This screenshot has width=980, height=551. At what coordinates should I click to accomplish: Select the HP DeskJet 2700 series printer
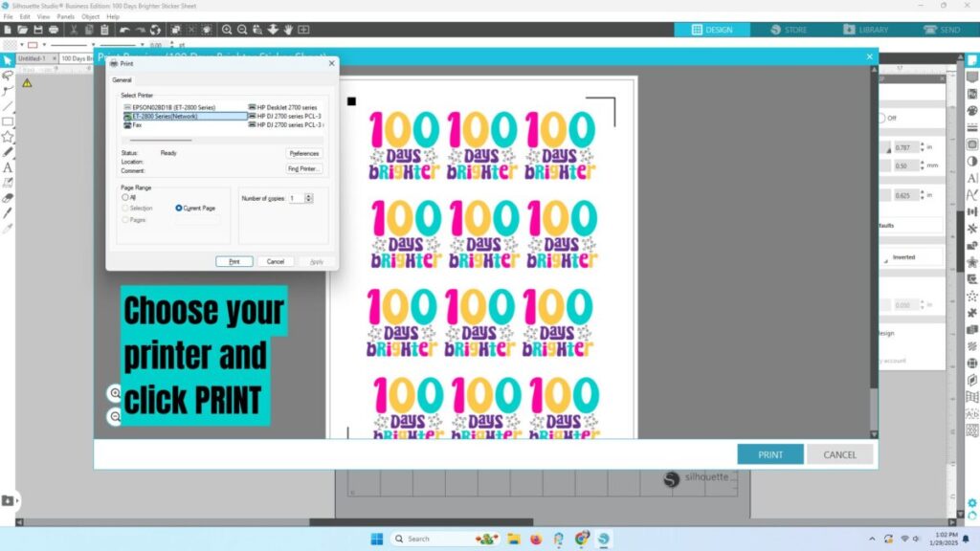coord(283,107)
